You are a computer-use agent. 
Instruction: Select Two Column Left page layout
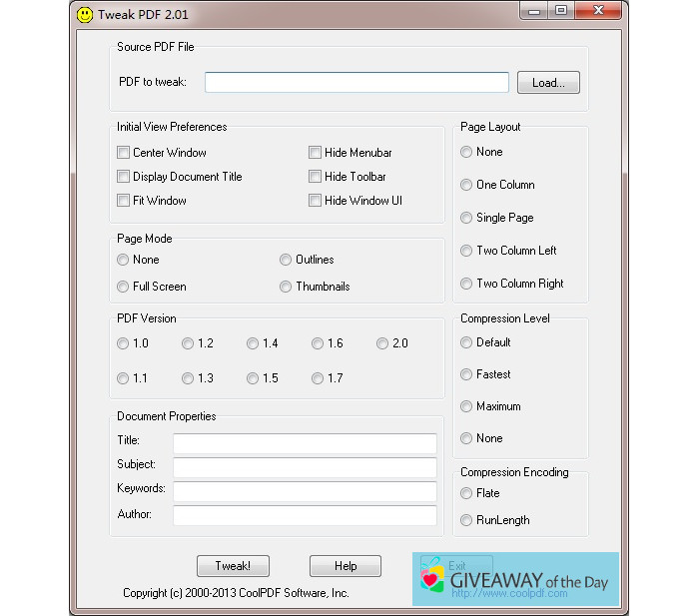pos(466,251)
